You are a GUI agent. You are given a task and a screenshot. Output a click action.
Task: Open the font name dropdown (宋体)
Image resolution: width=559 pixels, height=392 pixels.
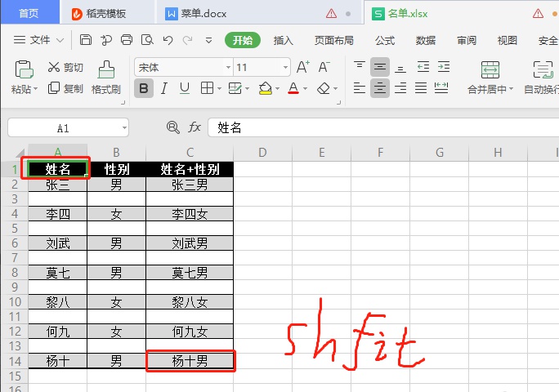click(228, 67)
